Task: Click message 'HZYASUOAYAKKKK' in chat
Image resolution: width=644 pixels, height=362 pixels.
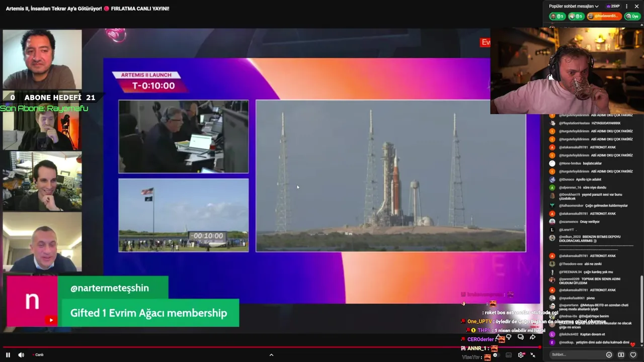Action: coord(606,123)
